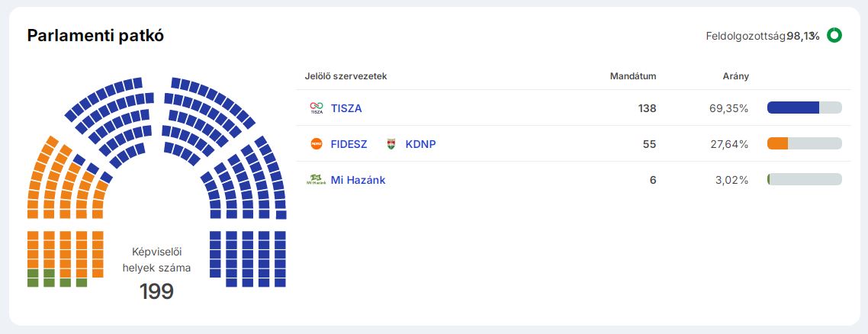Click the orange FIDESZ party logo
Image resolution: width=868 pixels, height=334 pixels.
coord(317,144)
